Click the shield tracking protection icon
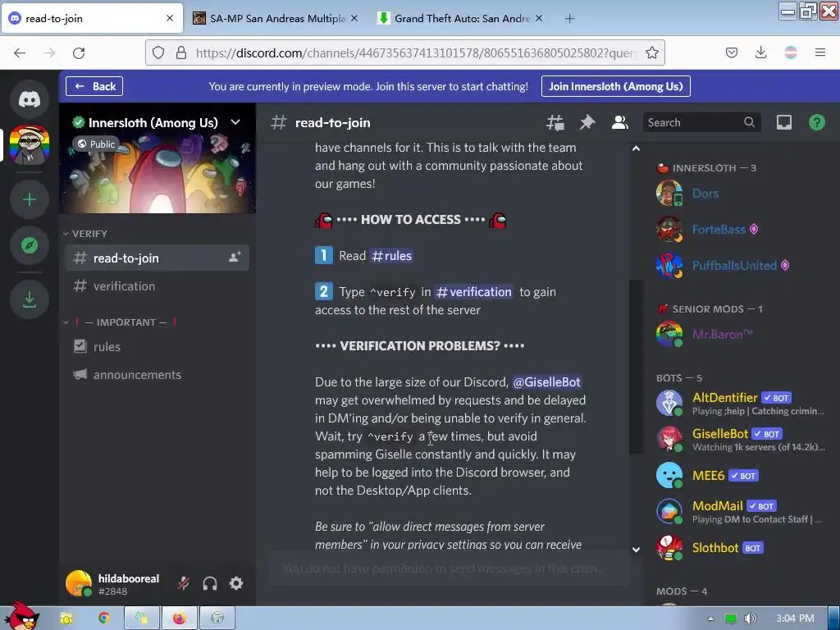Viewport: 840px width, 630px height. [158, 53]
